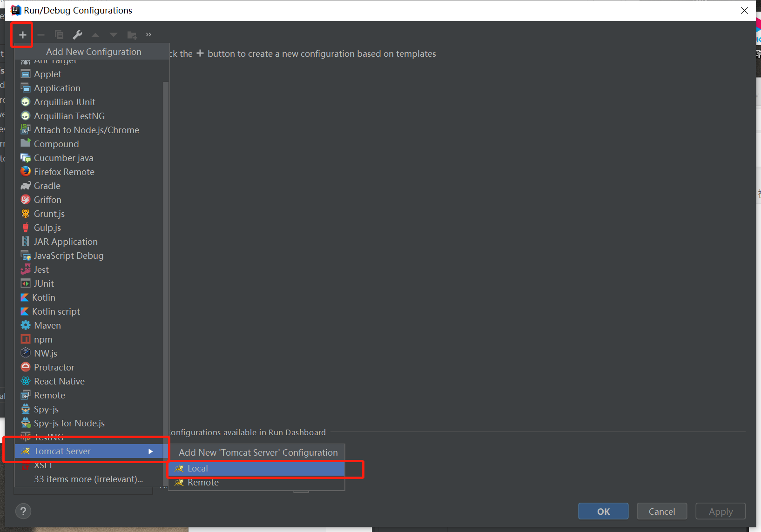Select Applet configuration type
The height and width of the screenshot is (532, 761).
[88, 74]
